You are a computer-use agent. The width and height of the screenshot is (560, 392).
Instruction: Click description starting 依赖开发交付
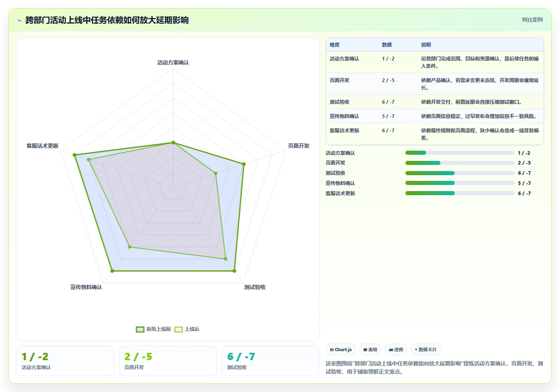471,102
